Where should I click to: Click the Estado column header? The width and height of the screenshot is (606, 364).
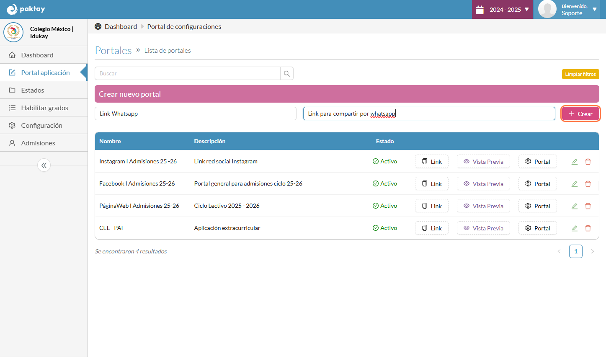385,141
